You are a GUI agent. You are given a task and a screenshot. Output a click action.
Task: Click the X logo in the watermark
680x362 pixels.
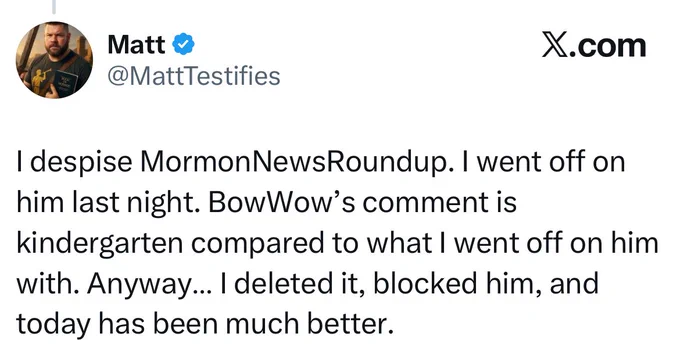pyautogui.click(x=554, y=46)
